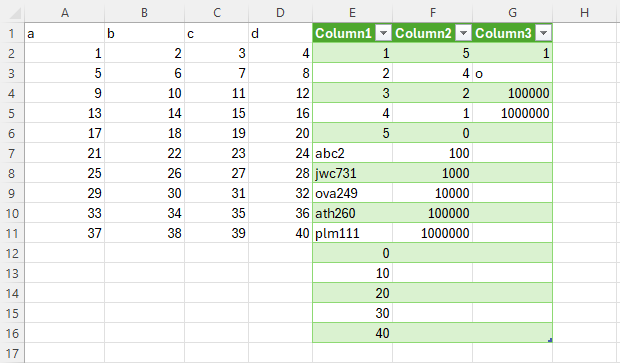Select cell A8 with value 25
The height and width of the screenshot is (363, 620).
tap(65, 173)
